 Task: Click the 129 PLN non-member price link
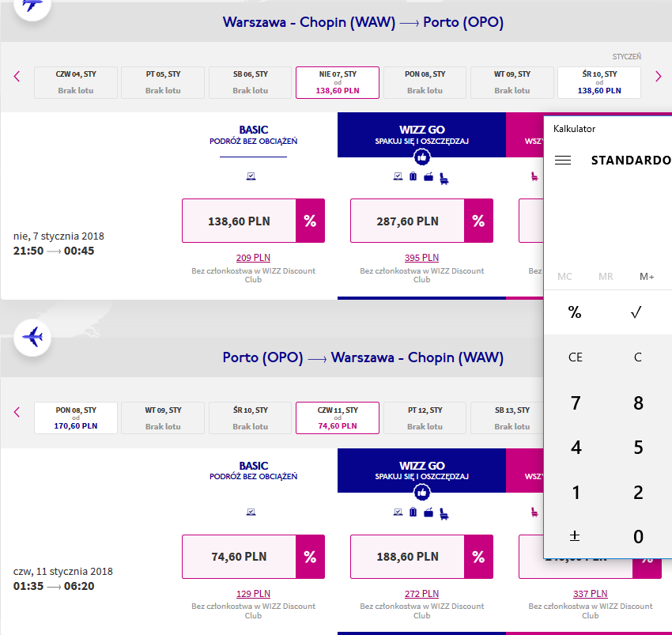253,594
